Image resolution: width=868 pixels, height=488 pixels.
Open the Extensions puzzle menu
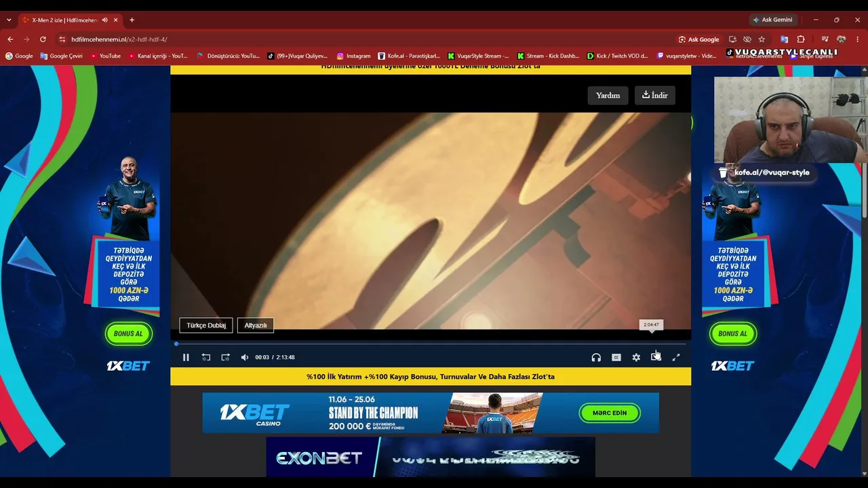click(801, 39)
